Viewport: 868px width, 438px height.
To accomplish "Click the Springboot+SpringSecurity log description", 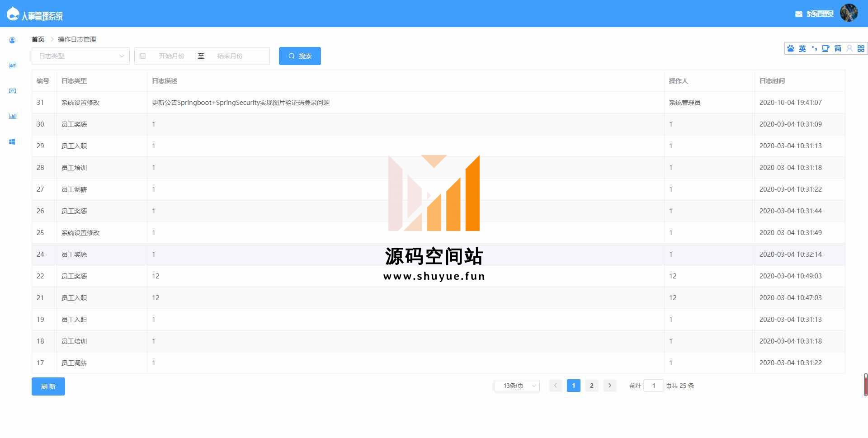I will coord(241,103).
